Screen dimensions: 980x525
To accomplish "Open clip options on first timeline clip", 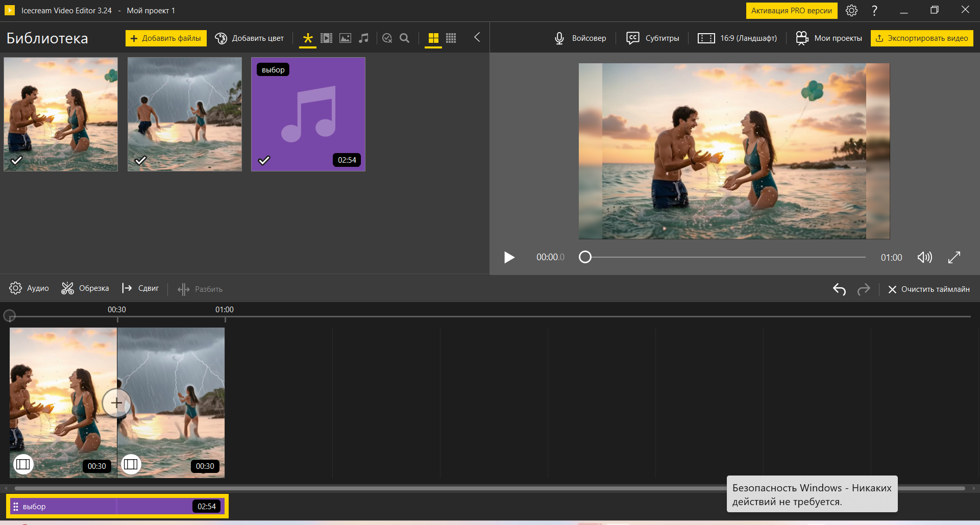I will (x=23, y=464).
